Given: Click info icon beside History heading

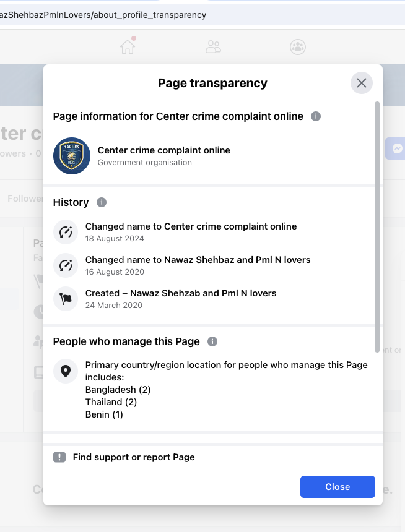Looking at the screenshot, I should (102, 202).
